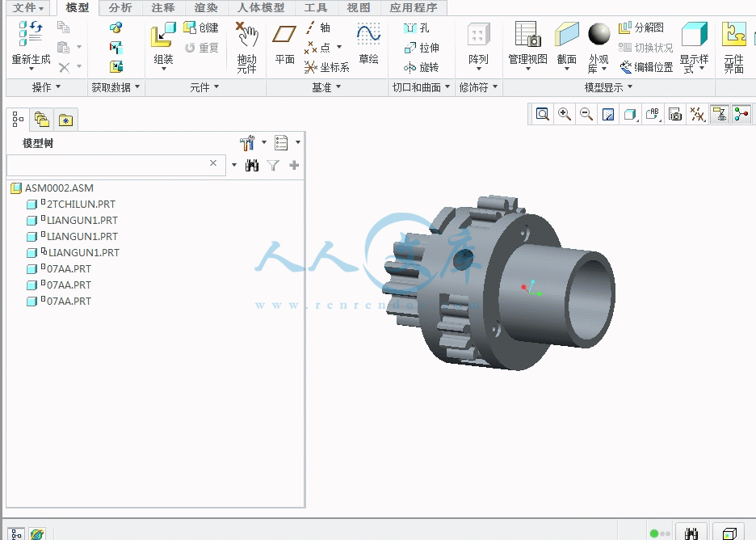Toggle the tree filter funnel icon
The image size is (756, 540).
tap(273, 166)
